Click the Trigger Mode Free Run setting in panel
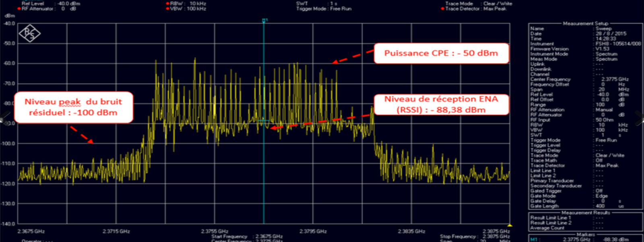 (x=606, y=140)
